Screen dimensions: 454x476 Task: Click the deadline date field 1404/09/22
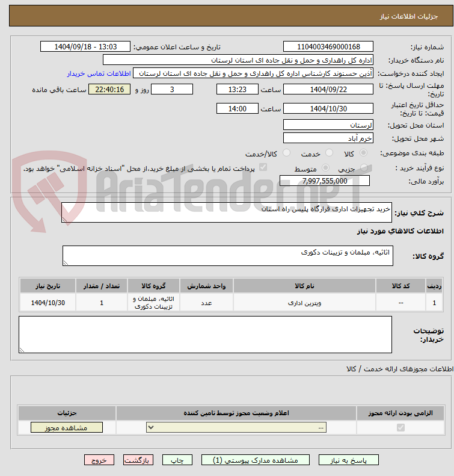pyautogui.click(x=328, y=89)
